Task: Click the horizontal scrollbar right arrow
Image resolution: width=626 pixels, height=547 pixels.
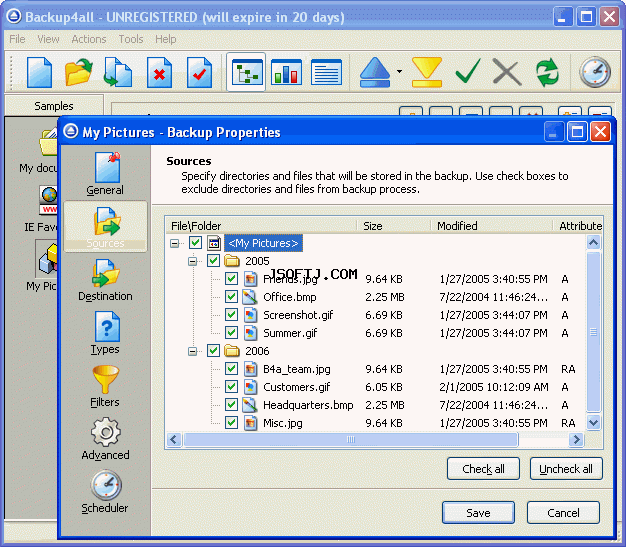Action: coord(576,440)
